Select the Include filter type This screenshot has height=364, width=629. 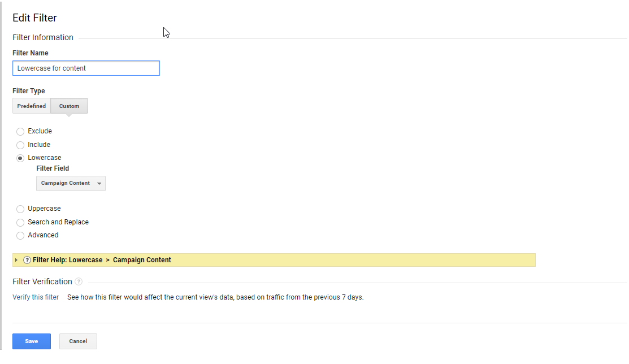[x=20, y=145]
